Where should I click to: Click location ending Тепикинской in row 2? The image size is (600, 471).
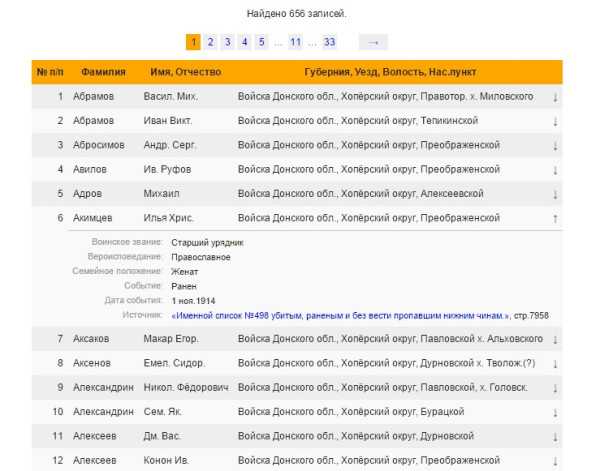coord(358,121)
